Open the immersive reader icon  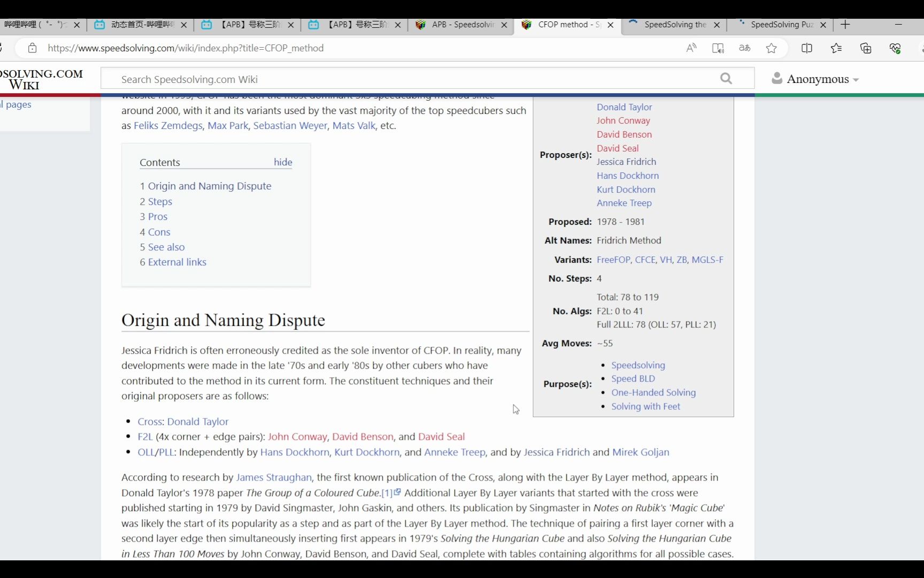(718, 48)
